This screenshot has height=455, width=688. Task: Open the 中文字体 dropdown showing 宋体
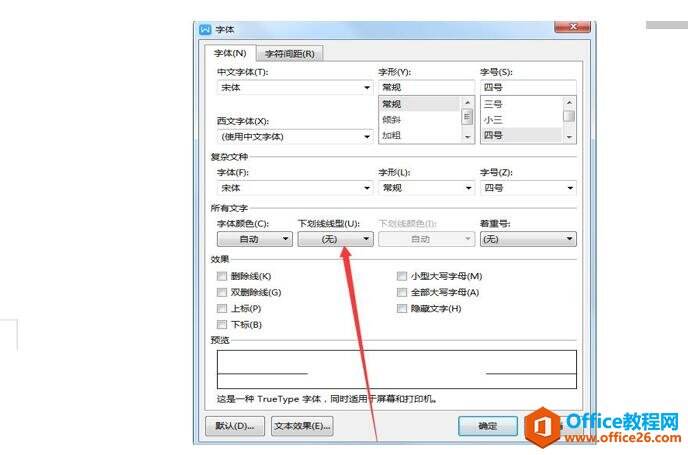[295, 87]
